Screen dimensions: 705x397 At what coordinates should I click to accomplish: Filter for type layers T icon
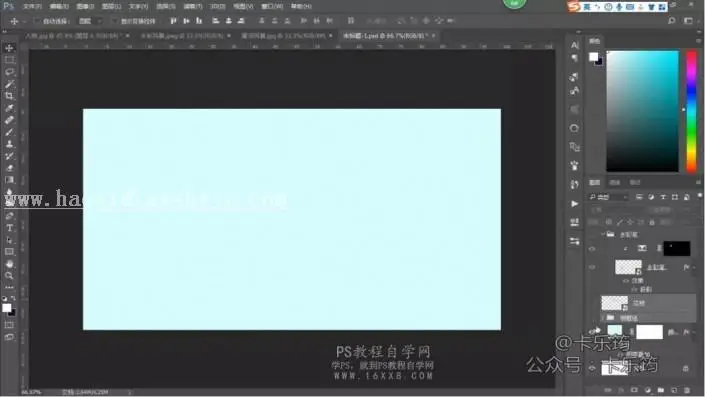[x=663, y=197]
